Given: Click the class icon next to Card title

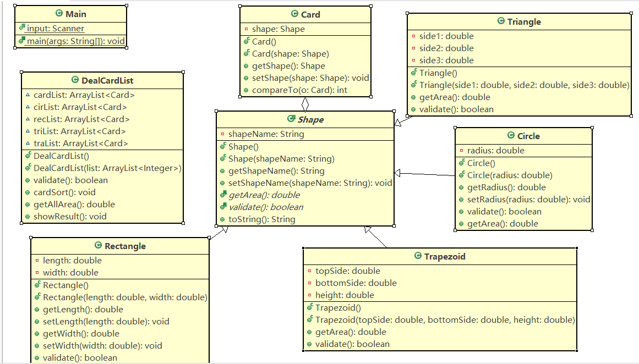Looking at the screenshot, I should (294, 14).
